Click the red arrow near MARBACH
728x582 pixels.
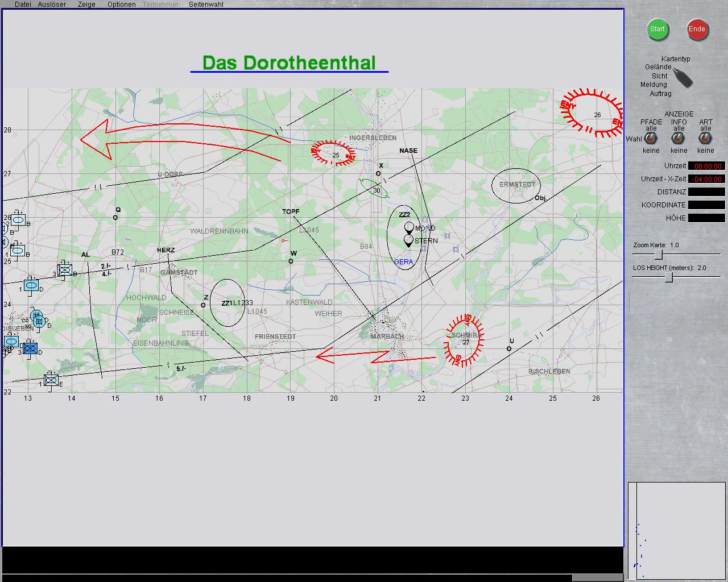coord(375,357)
